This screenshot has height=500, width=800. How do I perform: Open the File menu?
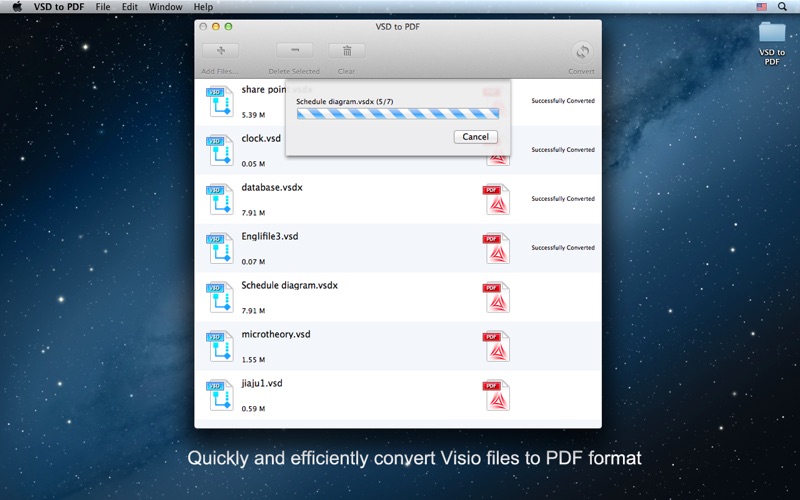coord(103,7)
